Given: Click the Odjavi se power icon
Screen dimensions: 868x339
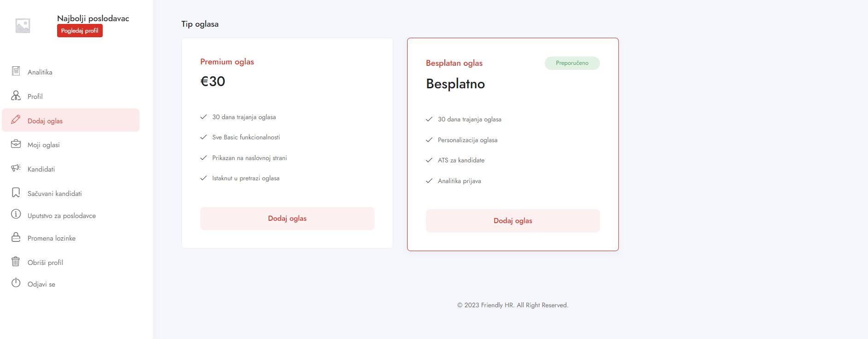Looking at the screenshot, I should click(16, 283).
